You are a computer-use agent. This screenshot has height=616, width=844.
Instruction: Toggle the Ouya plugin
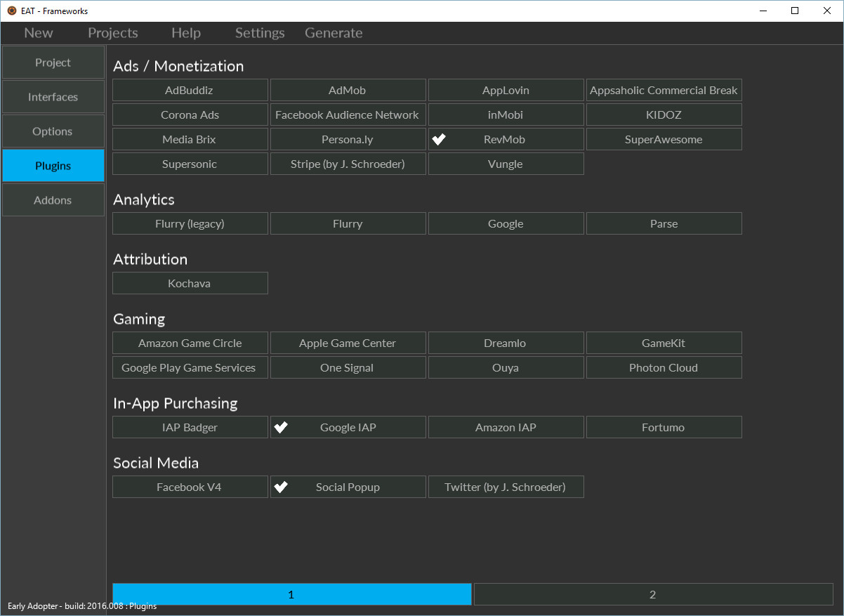pos(506,367)
